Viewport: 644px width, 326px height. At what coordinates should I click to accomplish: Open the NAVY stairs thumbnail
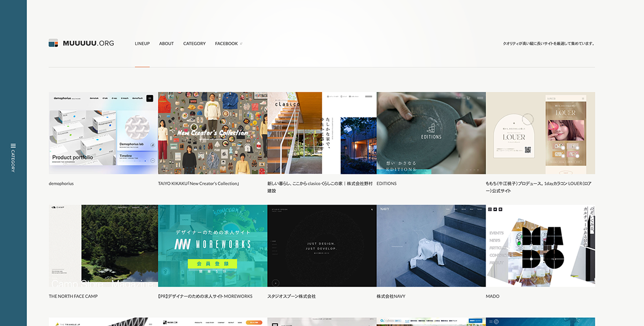point(431,245)
